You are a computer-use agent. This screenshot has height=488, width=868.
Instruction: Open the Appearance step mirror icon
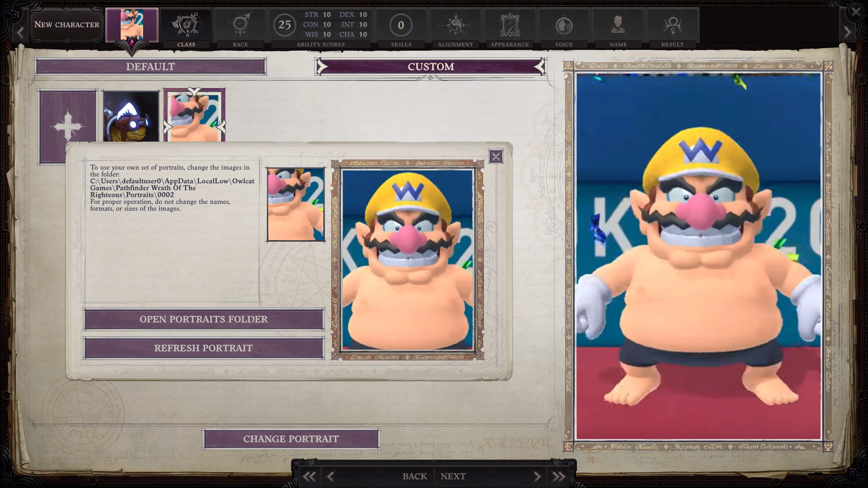(510, 25)
